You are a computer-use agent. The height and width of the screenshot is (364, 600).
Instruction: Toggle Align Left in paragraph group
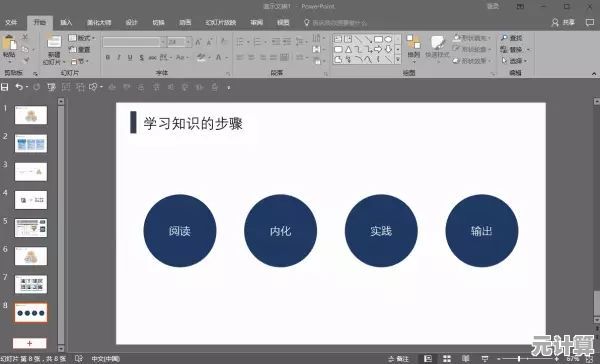(240, 57)
